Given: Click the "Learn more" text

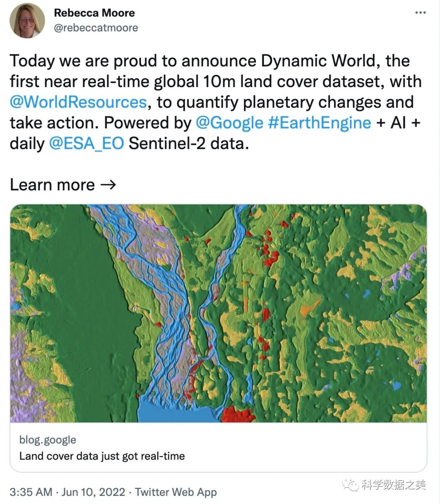Looking at the screenshot, I should 52,185.
